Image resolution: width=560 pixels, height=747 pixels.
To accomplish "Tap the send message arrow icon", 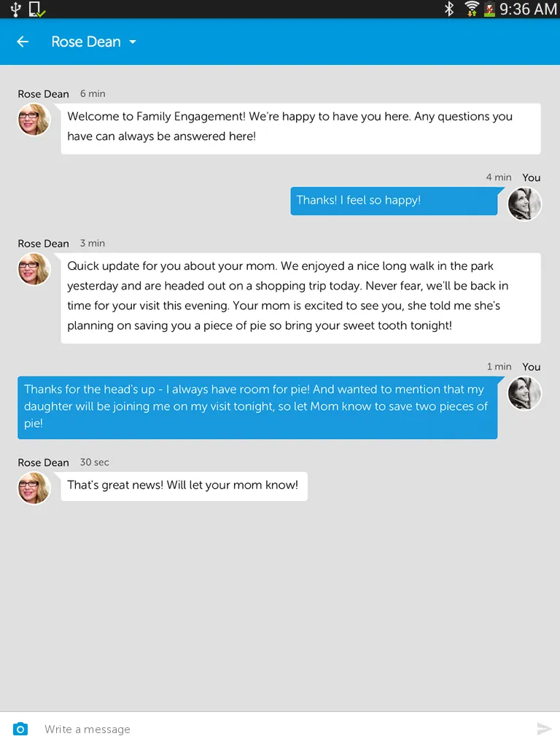I will tap(544, 728).
